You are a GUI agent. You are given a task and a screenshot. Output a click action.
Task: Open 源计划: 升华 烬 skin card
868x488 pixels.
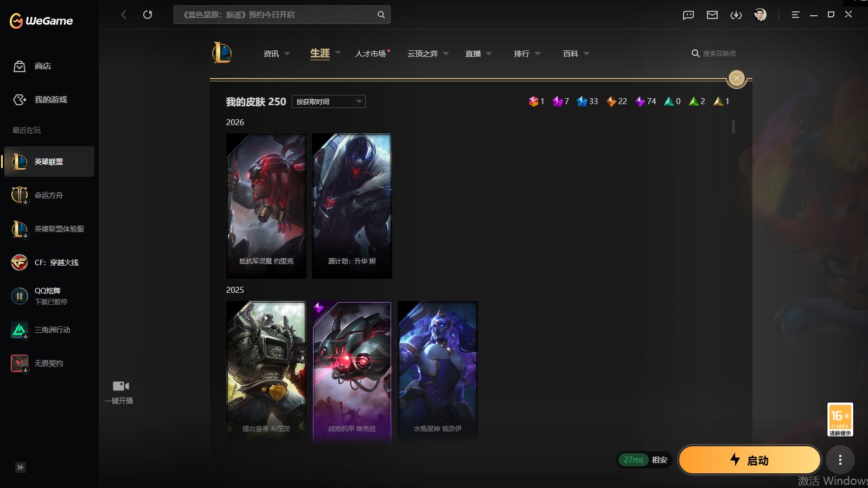(352, 206)
